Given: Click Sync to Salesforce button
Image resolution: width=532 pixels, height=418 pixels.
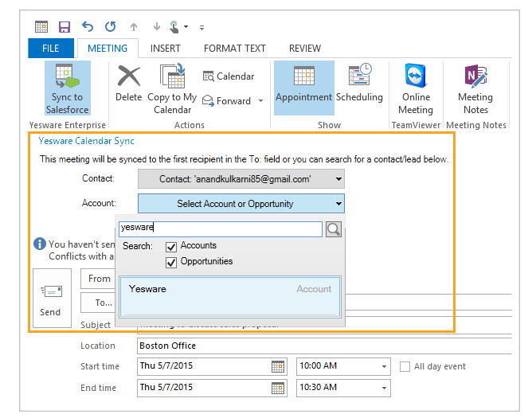Looking at the screenshot, I should coord(68,88).
